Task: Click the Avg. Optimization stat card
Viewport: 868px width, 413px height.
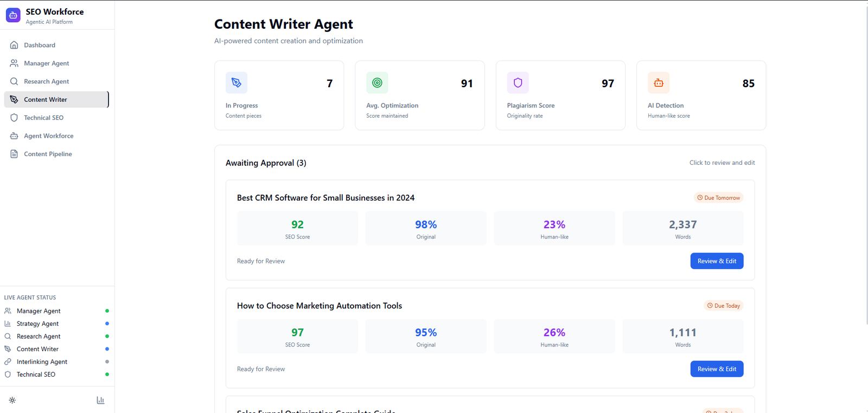Action: pos(420,95)
